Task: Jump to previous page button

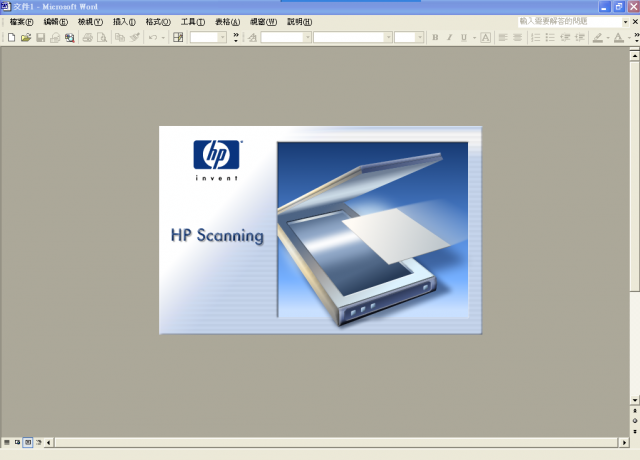Action: (635, 411)
